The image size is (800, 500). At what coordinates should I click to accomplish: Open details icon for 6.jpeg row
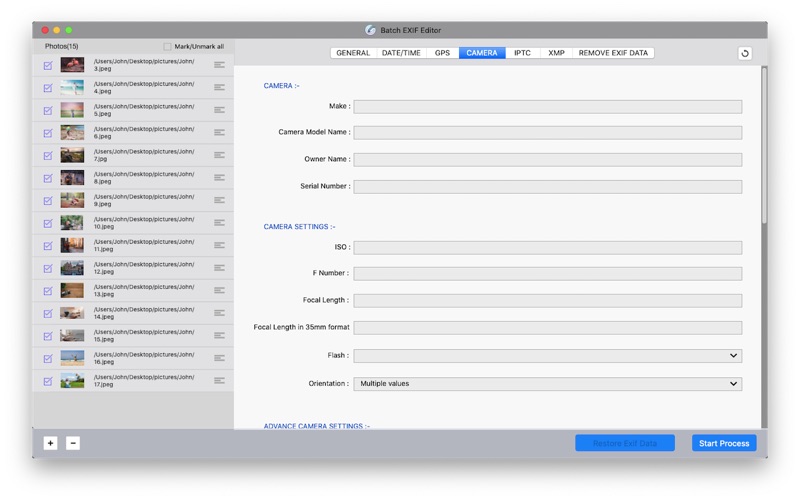[219, 132]
